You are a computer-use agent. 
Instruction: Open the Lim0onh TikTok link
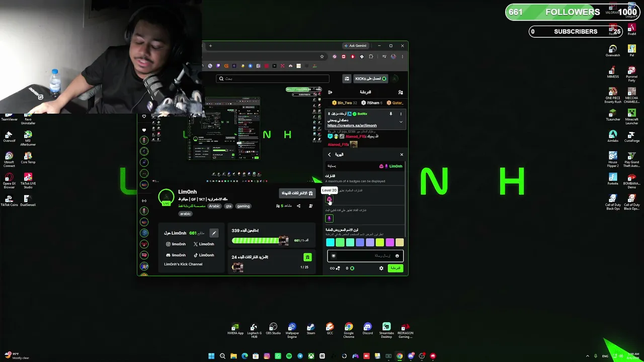click(204, 255)
